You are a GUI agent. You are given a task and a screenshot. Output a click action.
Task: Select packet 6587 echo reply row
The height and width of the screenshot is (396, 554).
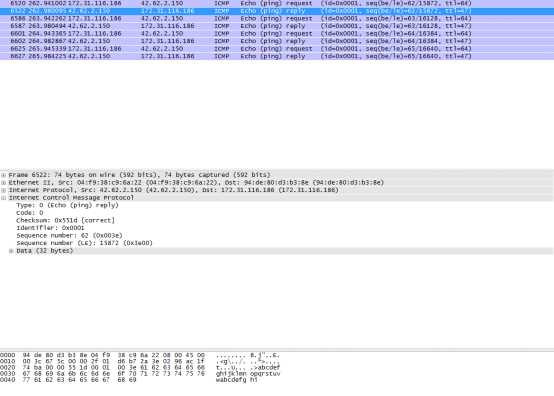[x=277, y=26]
